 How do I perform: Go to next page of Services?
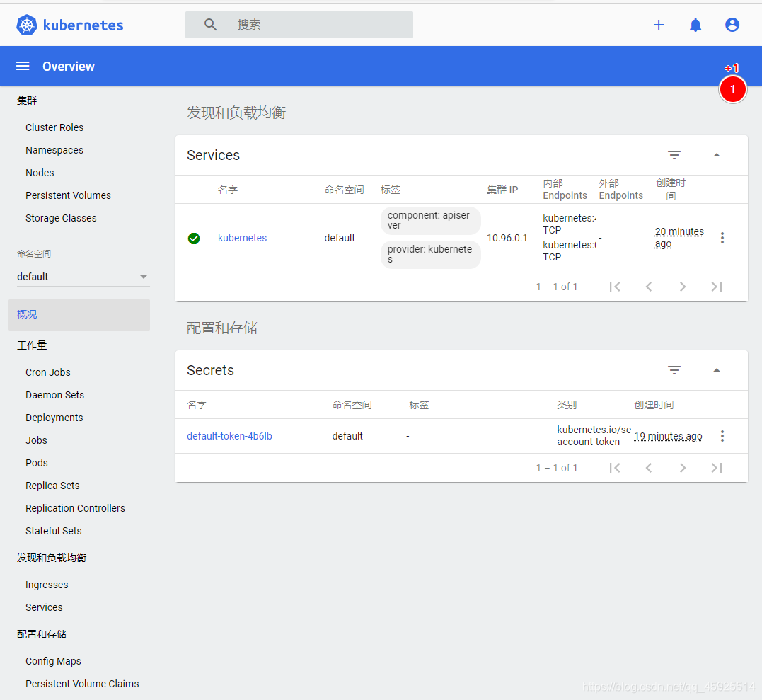pos(683,287)
